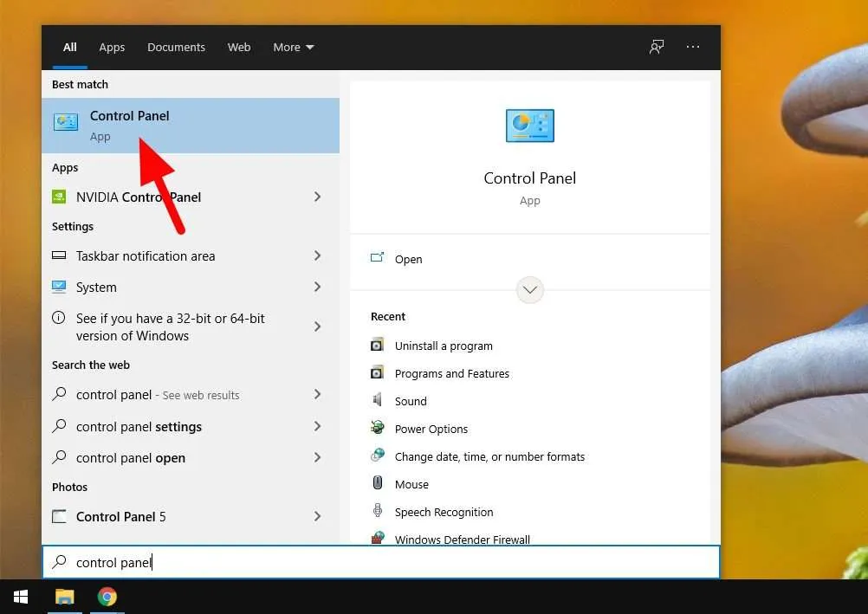The image size is (868, 614).
Task: Open the three-dot options menu
Action: click(692, 47)
